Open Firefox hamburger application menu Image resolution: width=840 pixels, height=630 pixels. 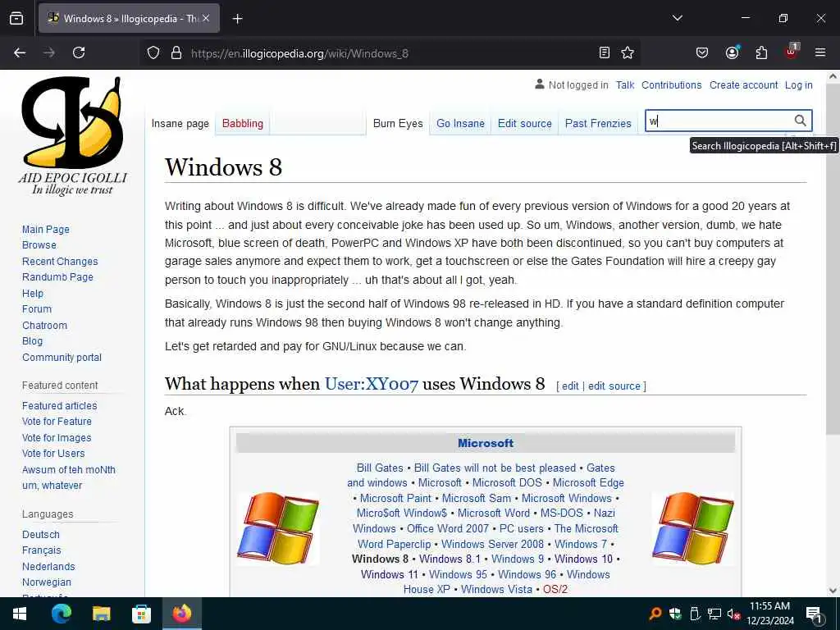click(820, 52)
